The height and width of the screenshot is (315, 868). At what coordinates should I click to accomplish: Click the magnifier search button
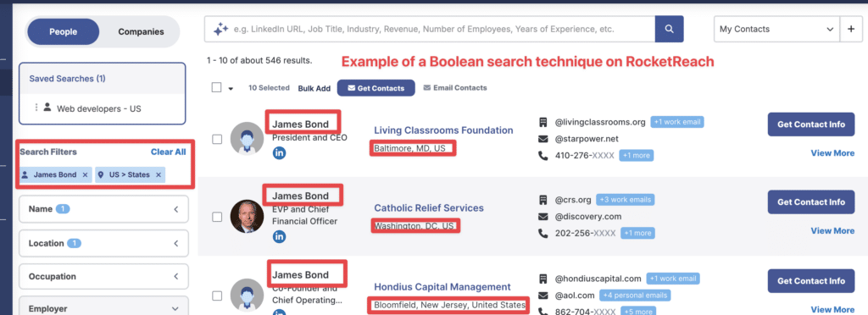click(x=670, y=29)
